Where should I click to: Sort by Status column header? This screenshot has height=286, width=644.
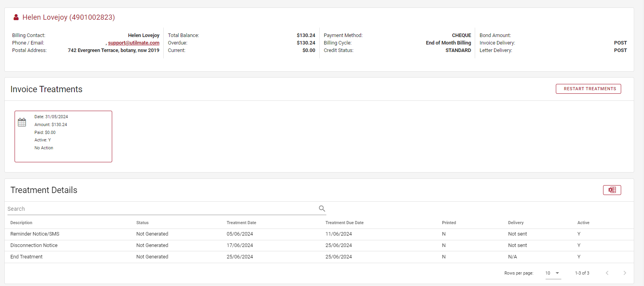142,223
